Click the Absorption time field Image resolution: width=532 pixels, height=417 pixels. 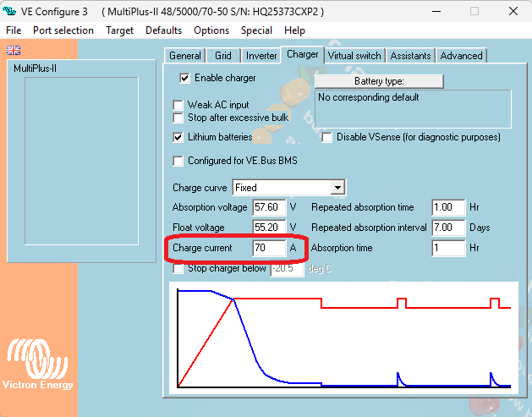(x=448, y=248)
